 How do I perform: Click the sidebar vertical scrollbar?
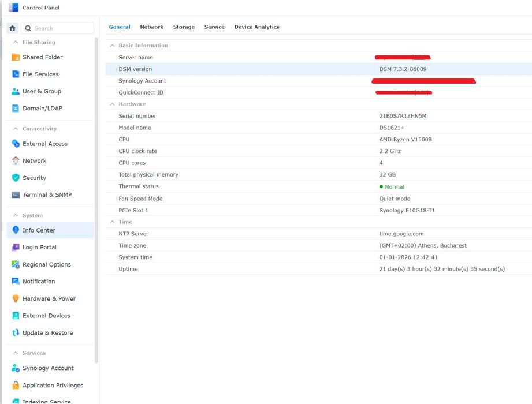point(96,200)
